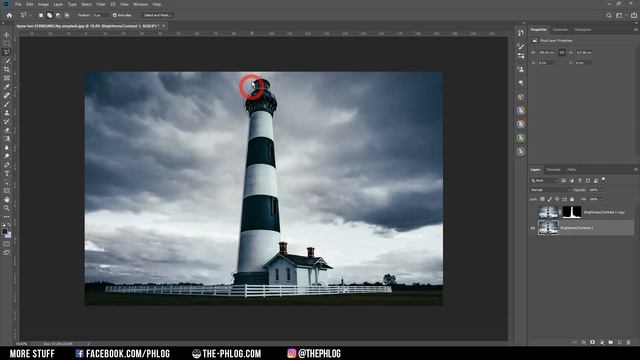Choose Subtract from Selection mode
This screenshot has height=360, width=640.
[x=58, y=15]
